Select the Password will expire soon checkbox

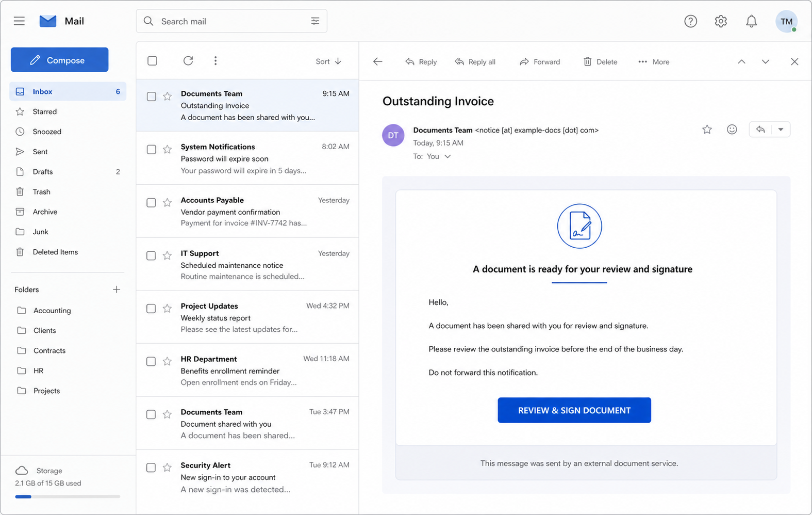click(x=151, y=150)
